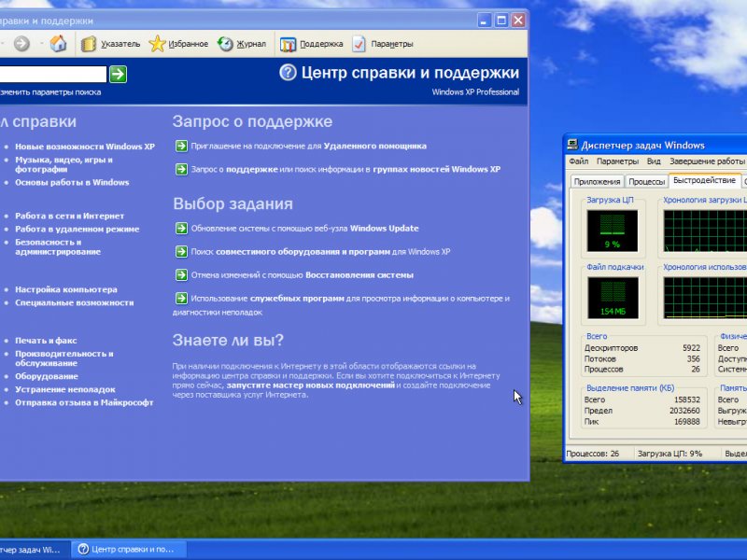Click the 9 % CPU load gauge
Screen dimensions: 747x560
(613, 231)
